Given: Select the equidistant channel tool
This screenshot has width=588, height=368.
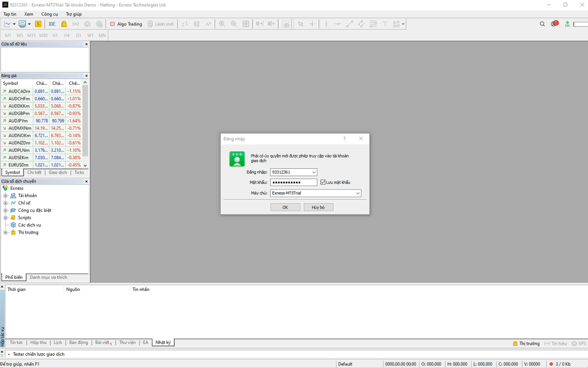Looking at the screenshot, I should pyautogui.click(x=361, y=24).
